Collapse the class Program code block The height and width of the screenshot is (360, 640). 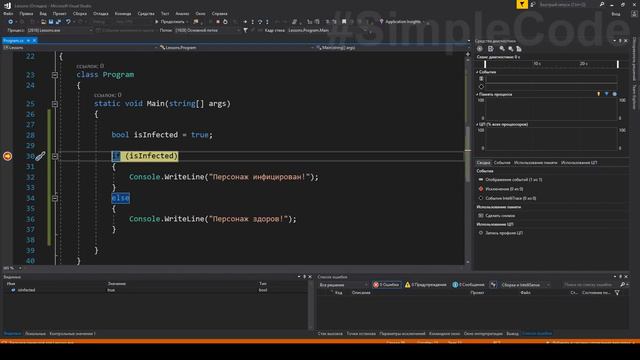(x=55, y=75)
